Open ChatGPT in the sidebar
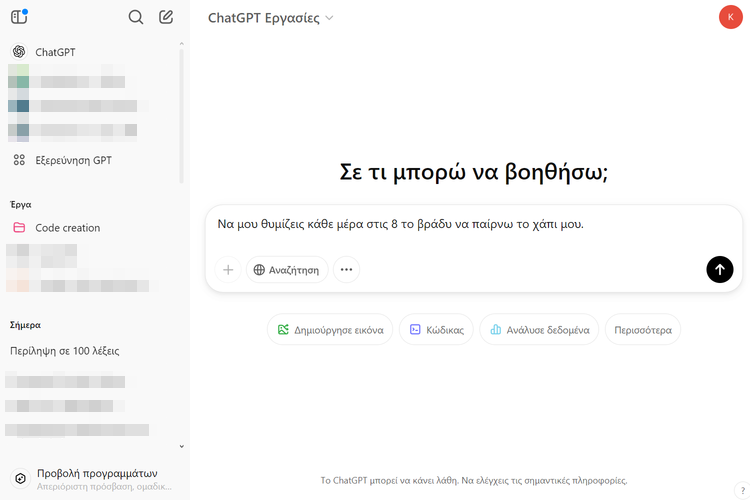750x500 pixels. click(x=55, y=52)
